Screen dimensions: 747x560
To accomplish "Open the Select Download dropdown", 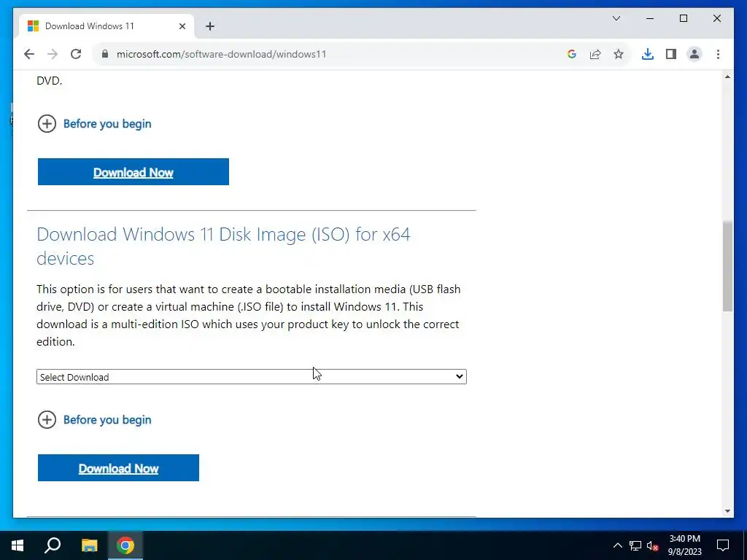I will click(x=252, y=377).
